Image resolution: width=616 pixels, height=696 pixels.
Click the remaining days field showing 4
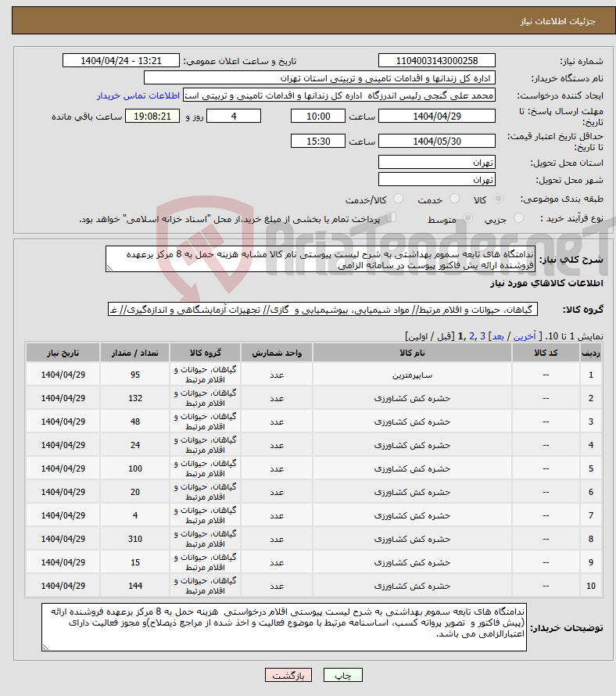234,117
